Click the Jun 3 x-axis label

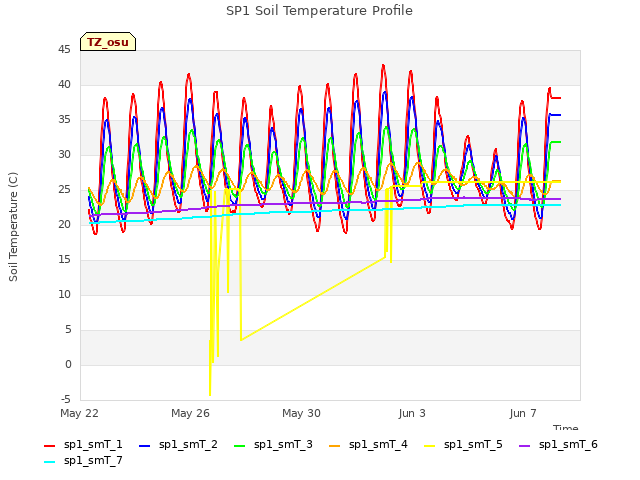tap(412, 413)
